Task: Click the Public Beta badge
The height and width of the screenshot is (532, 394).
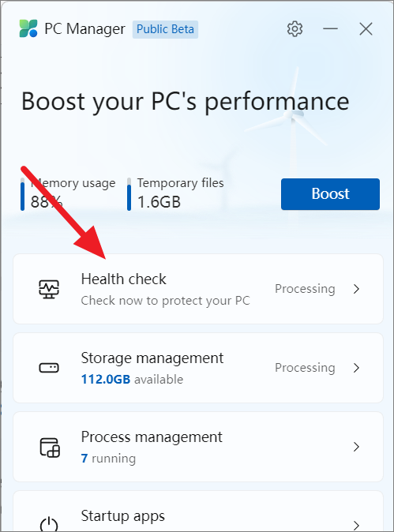Action: [x=165, y=29]
